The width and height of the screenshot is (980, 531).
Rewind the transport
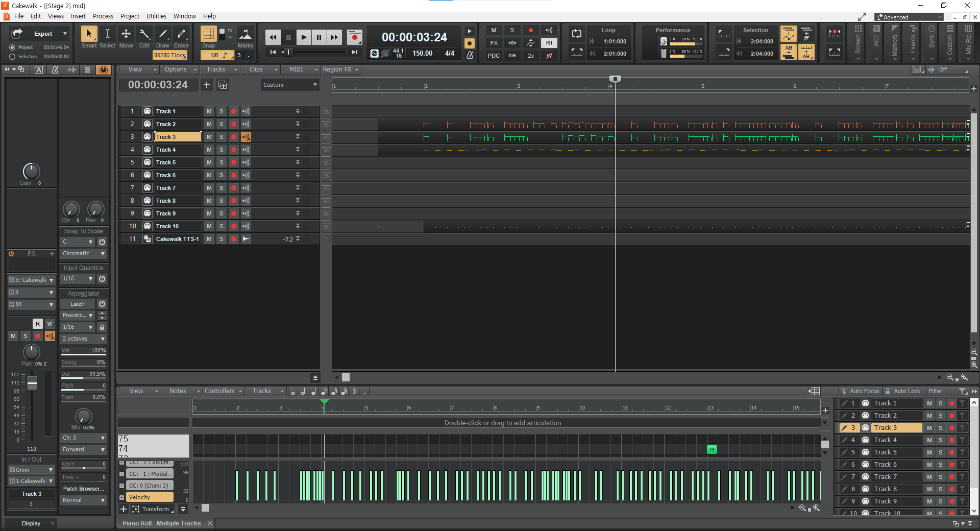273,37
